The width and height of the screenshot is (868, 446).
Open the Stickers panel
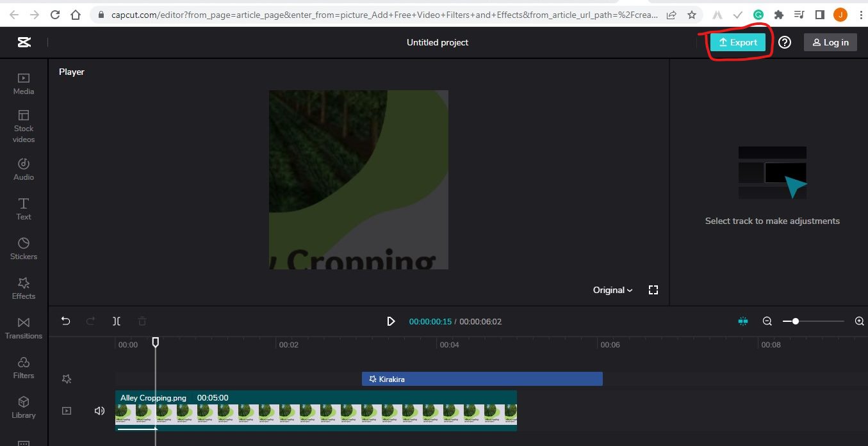(x=23, y=248)
